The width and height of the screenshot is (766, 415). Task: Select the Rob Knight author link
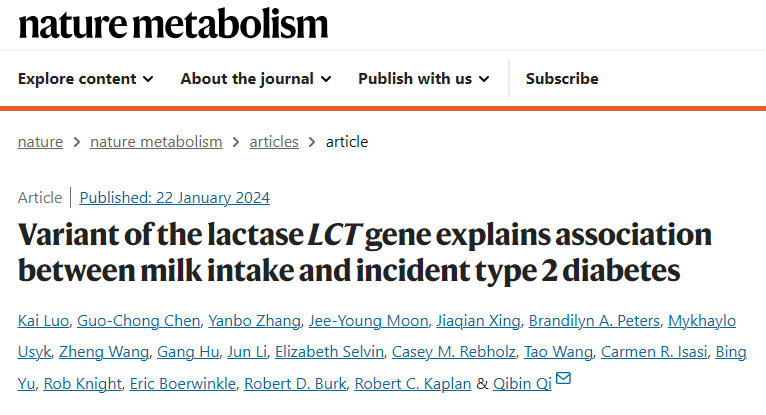tap(83, 384)
